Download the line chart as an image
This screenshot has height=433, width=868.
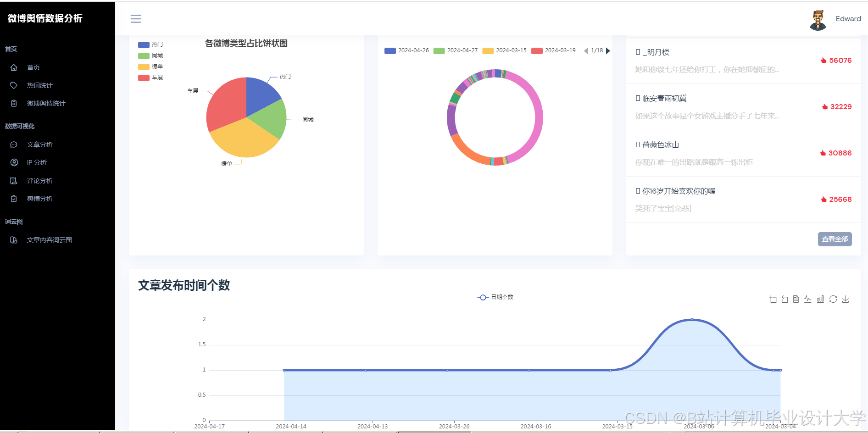(x=846, y=299)
